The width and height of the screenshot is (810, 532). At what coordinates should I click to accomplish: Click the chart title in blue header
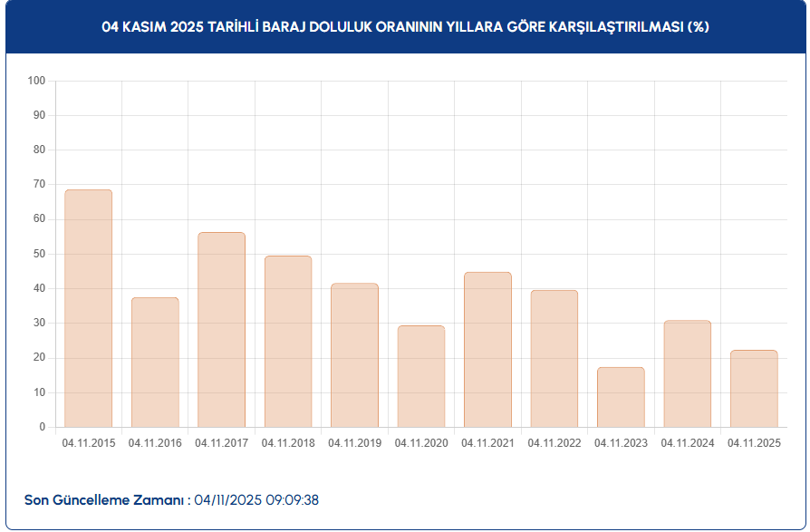(x=405, y=27)
